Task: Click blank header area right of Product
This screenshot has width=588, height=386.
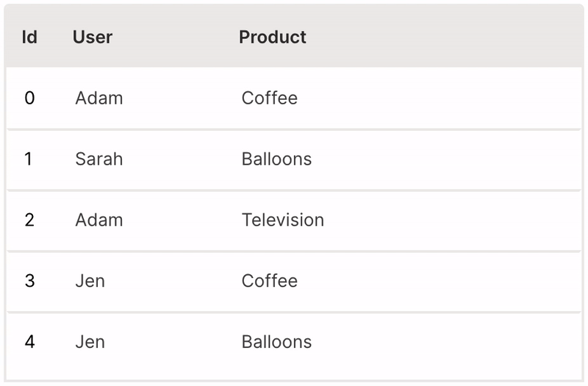Action: tap(456, 37)
